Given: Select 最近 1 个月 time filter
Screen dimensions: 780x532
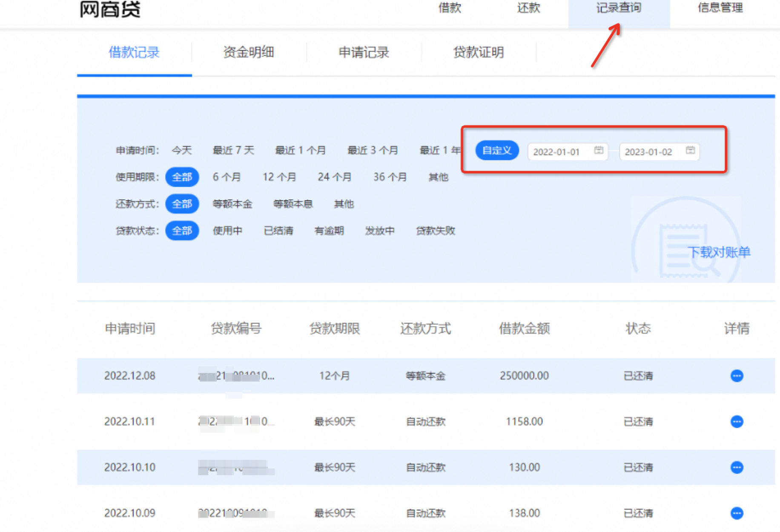Looking at the screenshot, I should point(300,150).
